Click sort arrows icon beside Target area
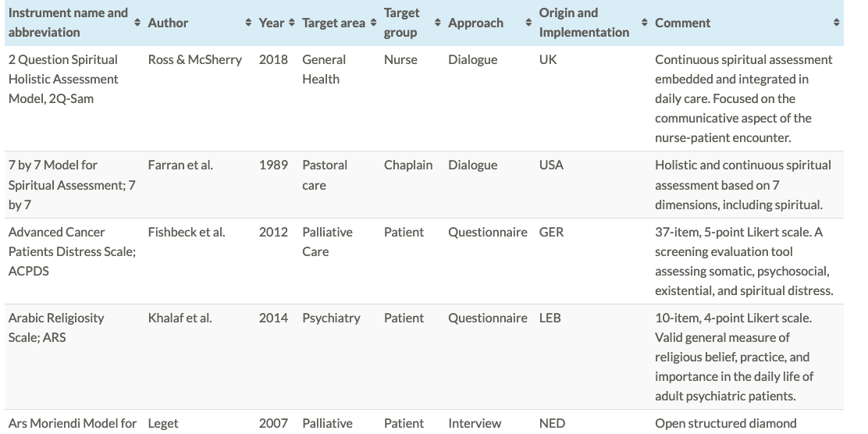This screenshot has height=434, width=868. point(372,23)
